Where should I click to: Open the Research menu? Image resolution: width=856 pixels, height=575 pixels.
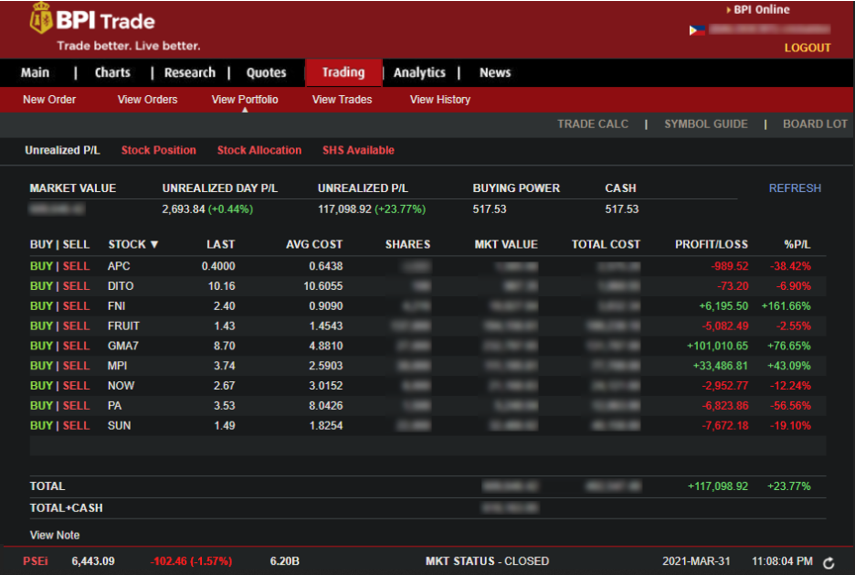pos(189,73)
